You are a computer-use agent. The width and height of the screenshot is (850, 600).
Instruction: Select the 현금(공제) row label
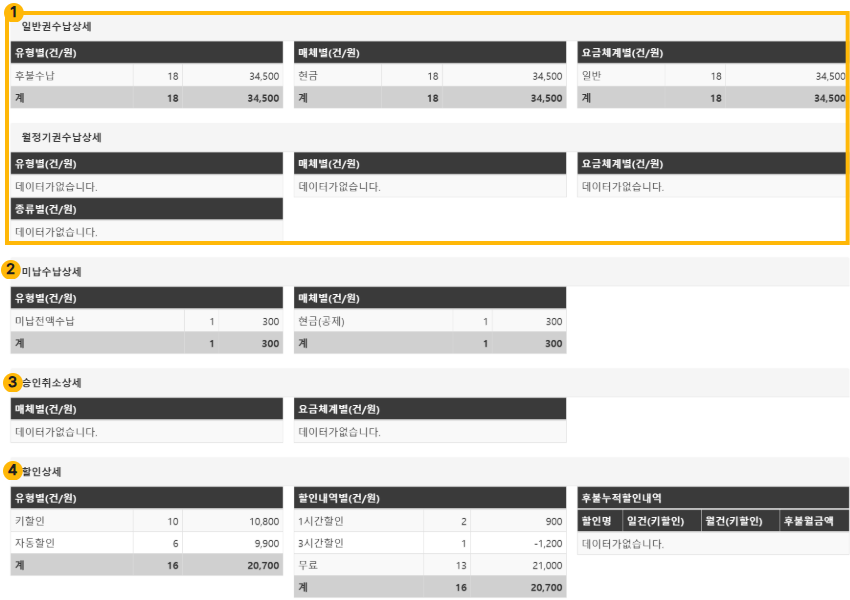click(321, 321)
